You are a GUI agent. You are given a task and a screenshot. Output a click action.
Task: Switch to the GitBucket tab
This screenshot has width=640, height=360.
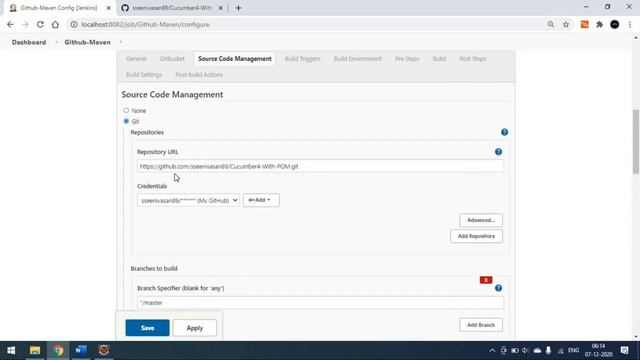pyautogui.click(x=172, y=59)
